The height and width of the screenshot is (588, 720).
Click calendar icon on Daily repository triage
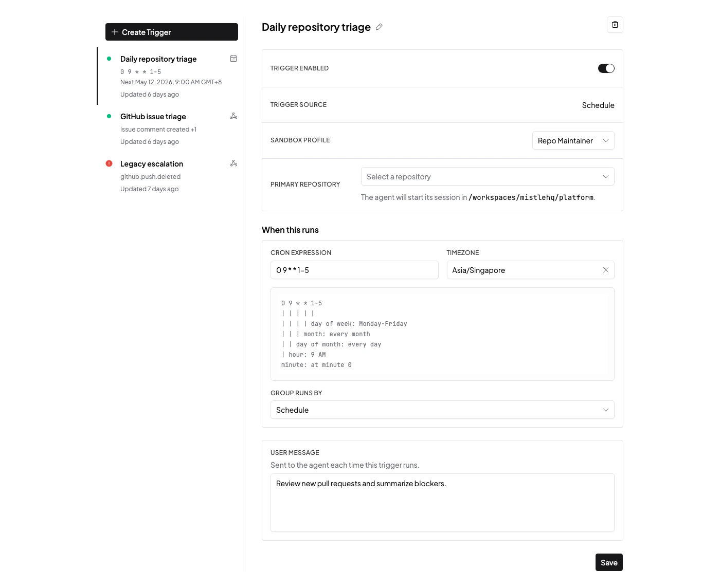coord(233,59)
